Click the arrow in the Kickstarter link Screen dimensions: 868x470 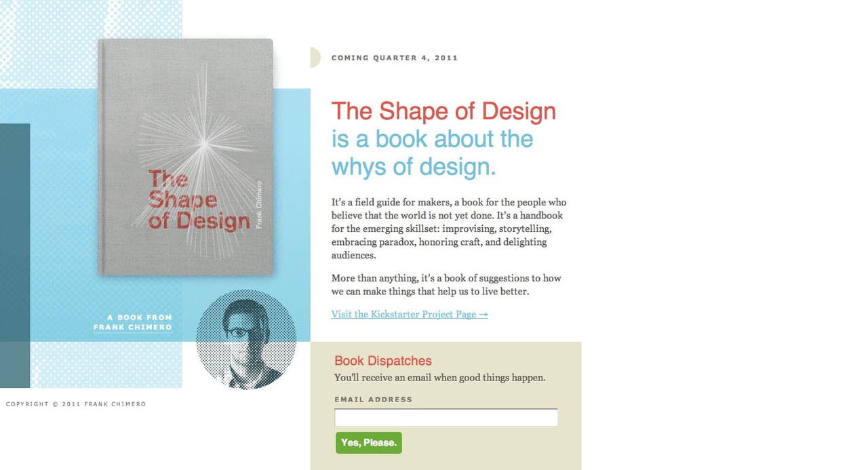pos(483,314)
